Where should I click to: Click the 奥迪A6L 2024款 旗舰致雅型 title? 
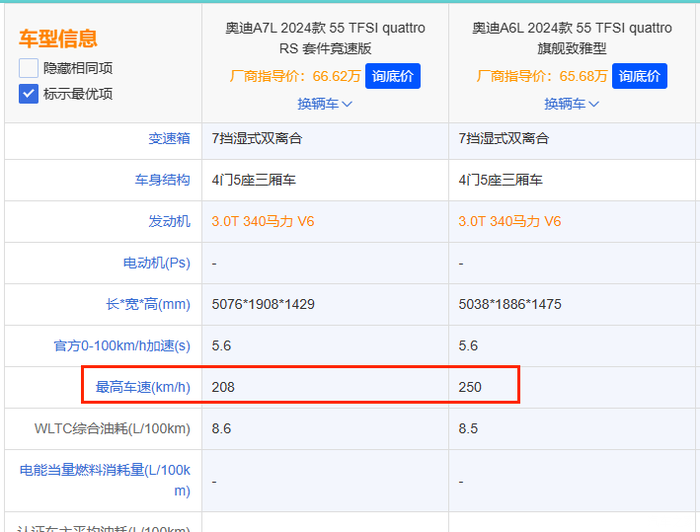click(572, 38)
